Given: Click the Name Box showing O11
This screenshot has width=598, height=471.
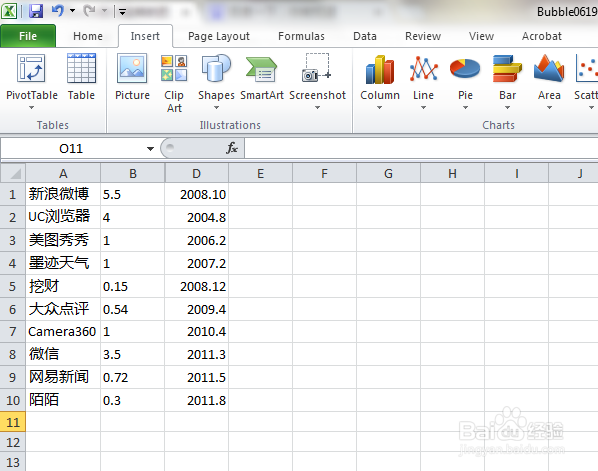Looking at the screenshot, I should point(72,148).
